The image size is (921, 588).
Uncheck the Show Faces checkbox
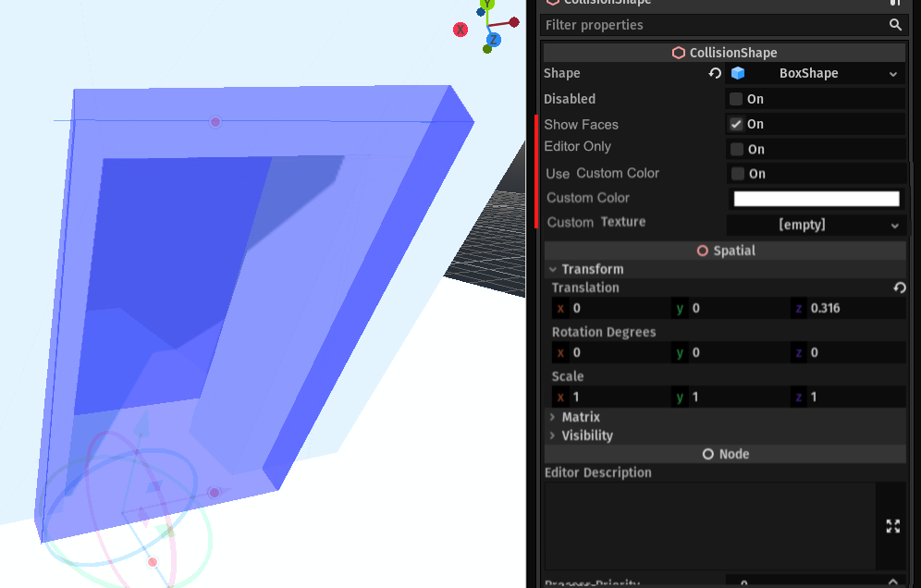(x=735, y=124)
